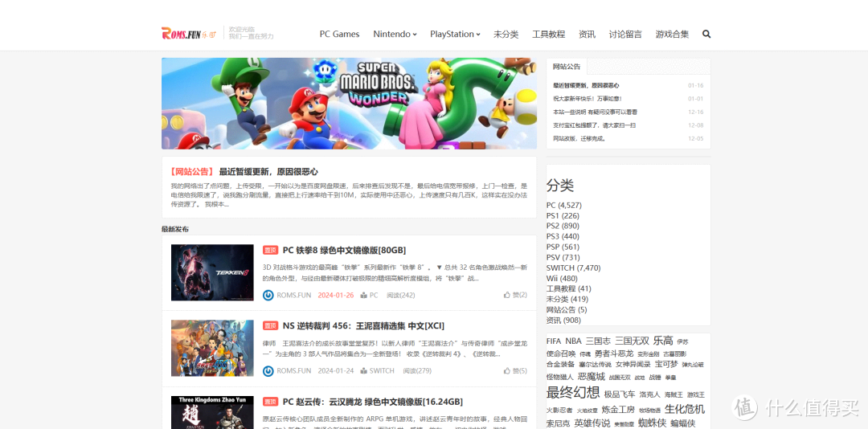The height and width of the screenshot is (429, 868).
Task: Open the 资讯 (908) category
Action: point(563,320)
